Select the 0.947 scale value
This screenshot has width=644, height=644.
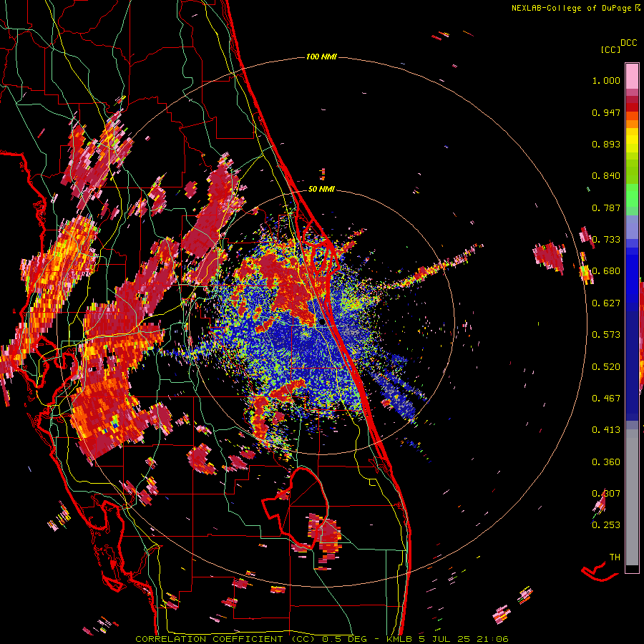(x=606, y=112)
